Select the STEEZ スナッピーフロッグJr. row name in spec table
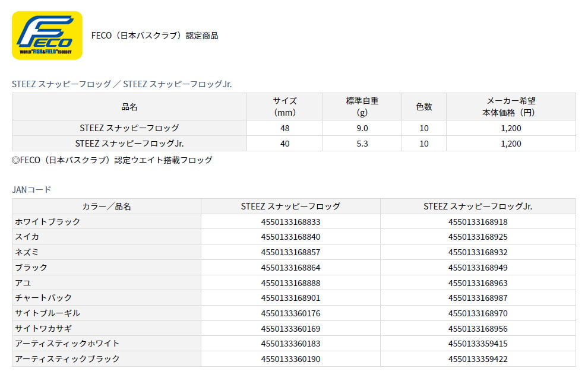Viewport: 588px width, 378px height. coord(129,144)
